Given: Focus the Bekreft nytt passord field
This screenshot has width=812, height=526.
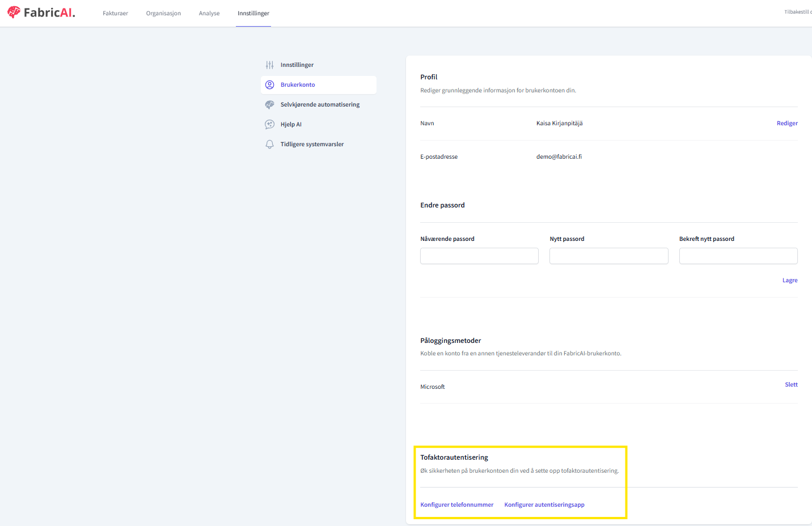Looking at the screenshot, I should 738,256.
